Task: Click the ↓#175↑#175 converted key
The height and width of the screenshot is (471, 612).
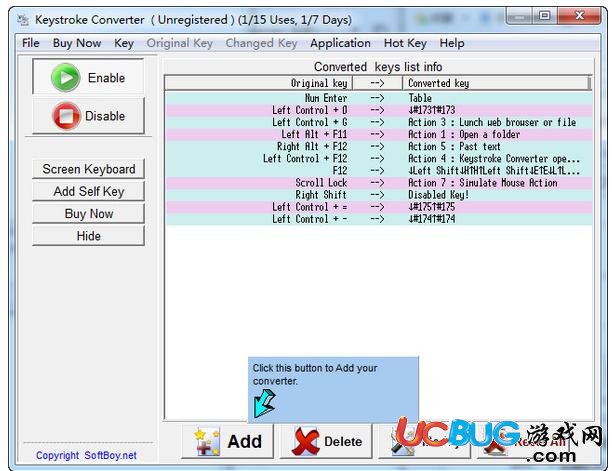Action: click(432, 207)
